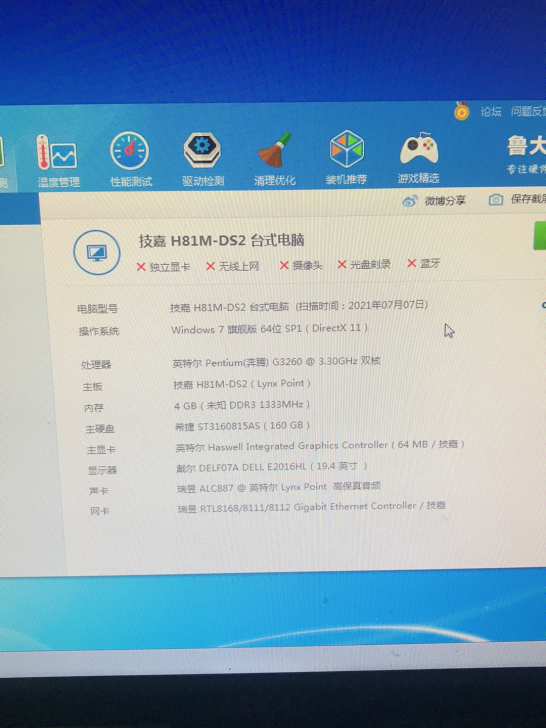
Task: Click the 技嘉 H81M-DS2 台式电脑 title
Action: [x=221, y=240]
